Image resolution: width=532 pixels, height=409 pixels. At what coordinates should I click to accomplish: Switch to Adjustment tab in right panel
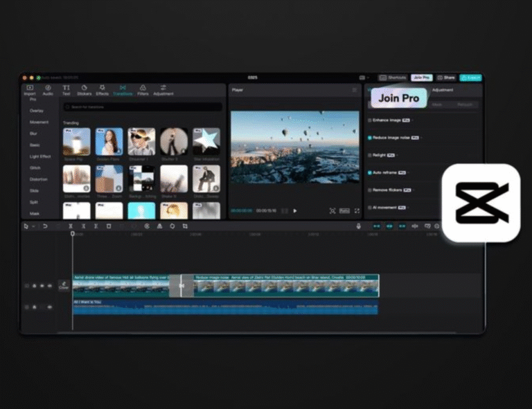coord(443,90)
